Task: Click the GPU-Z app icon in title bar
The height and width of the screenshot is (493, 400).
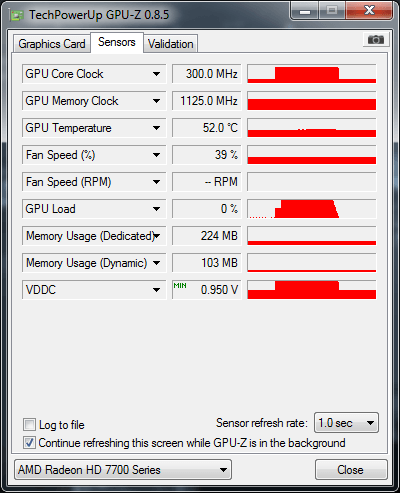Action: (x=17, y=15)
